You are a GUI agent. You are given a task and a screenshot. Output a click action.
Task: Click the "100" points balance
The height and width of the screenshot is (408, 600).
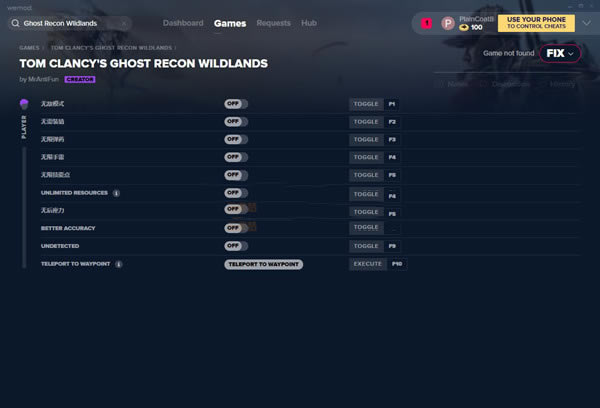tap(476, 28)
